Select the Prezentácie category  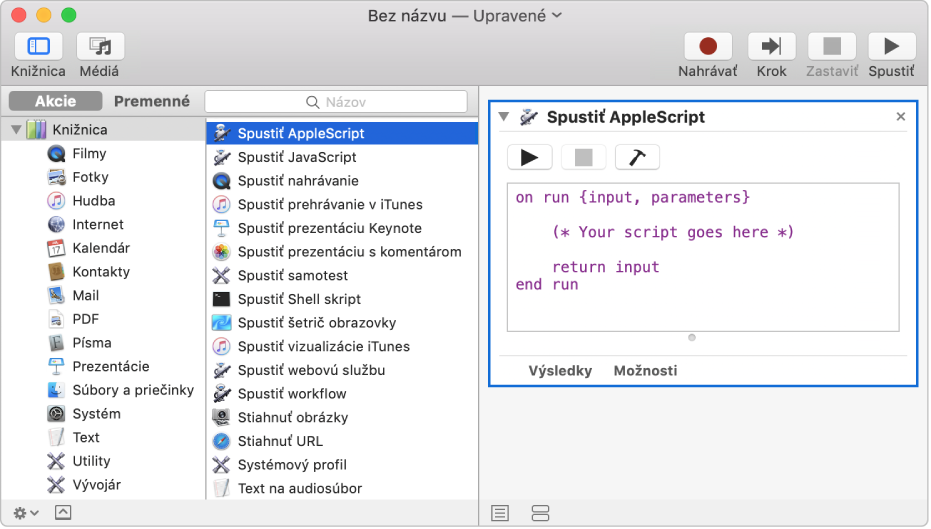pyautogui.click(x=111, y=367)
